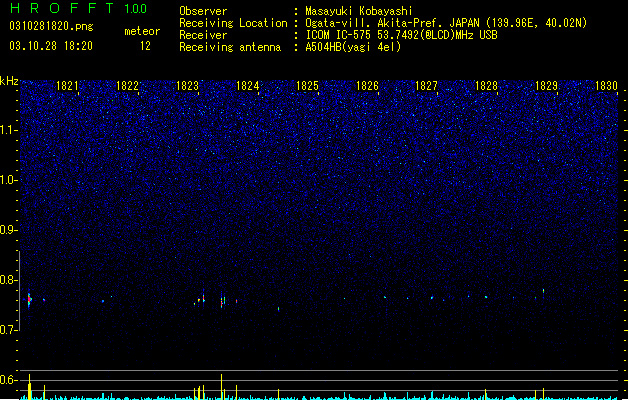Click the antenna A504HB(yagi 4el) text
The height and width of the screenshot is (400, 629).
(353, 47)
